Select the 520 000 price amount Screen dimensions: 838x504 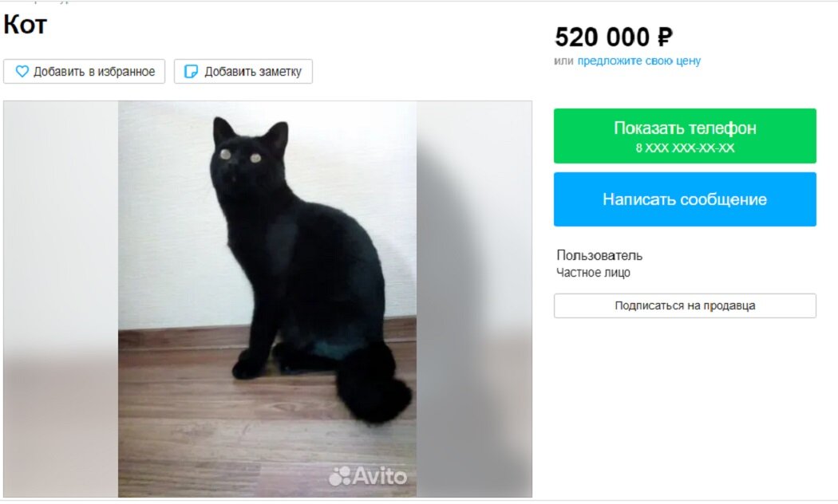click(x=603, y=37)
